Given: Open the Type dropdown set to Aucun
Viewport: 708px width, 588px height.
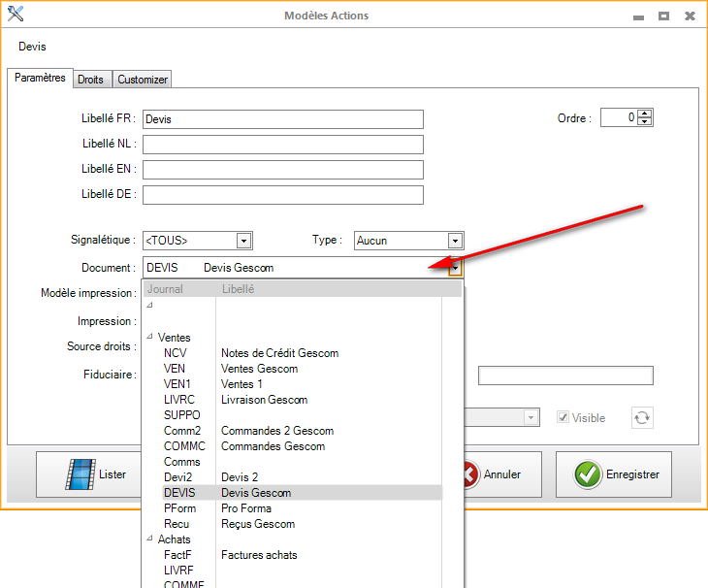Looking at the screenshot, I should pos(455,241).
